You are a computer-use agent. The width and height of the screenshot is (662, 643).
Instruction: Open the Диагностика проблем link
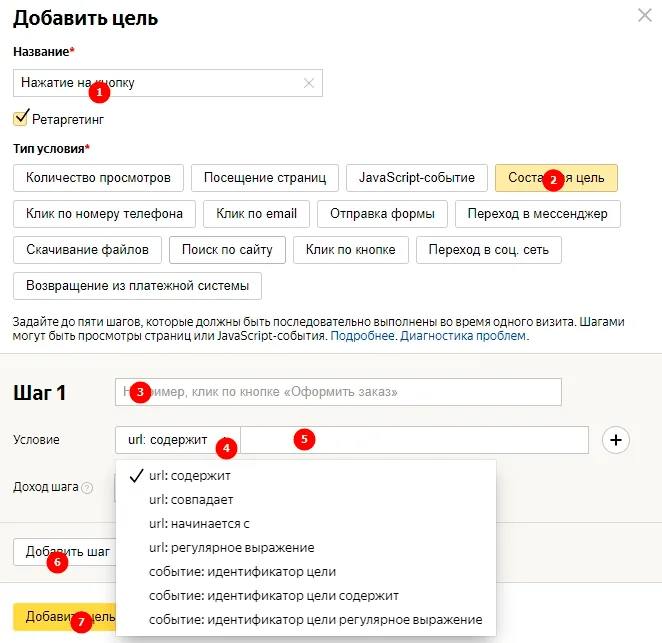pos(463,336)
